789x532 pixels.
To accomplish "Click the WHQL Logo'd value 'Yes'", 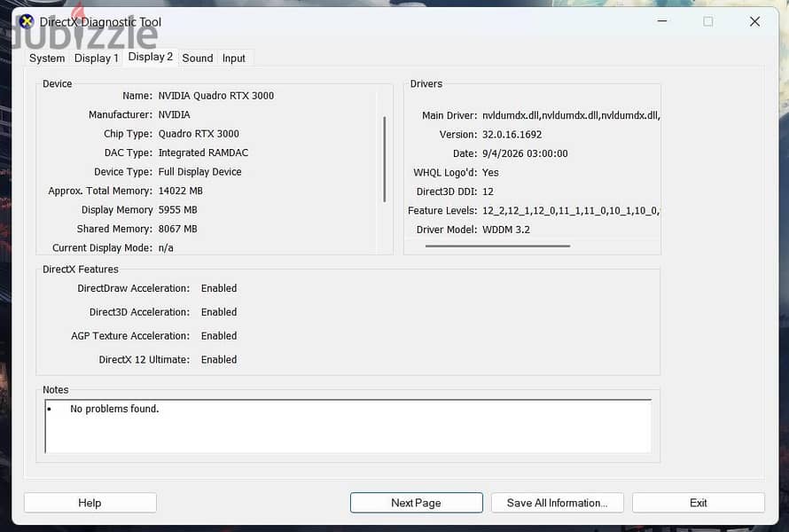I will (x=490, y=173).
